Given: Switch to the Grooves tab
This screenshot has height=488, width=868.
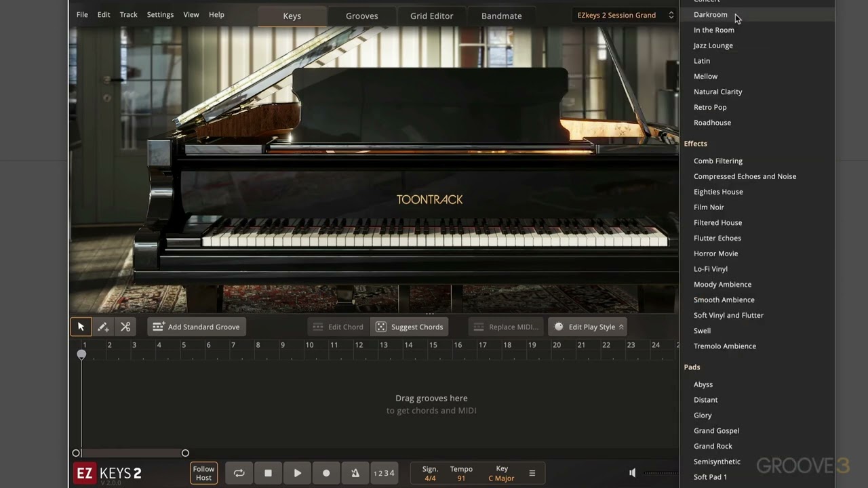Looking at the screenshot, I should [362, 16].
